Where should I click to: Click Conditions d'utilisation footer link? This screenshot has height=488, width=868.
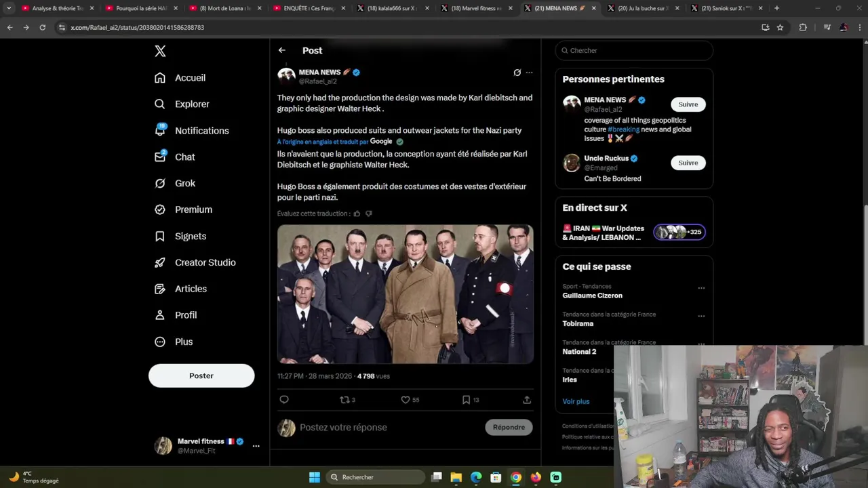click(587, 426)
